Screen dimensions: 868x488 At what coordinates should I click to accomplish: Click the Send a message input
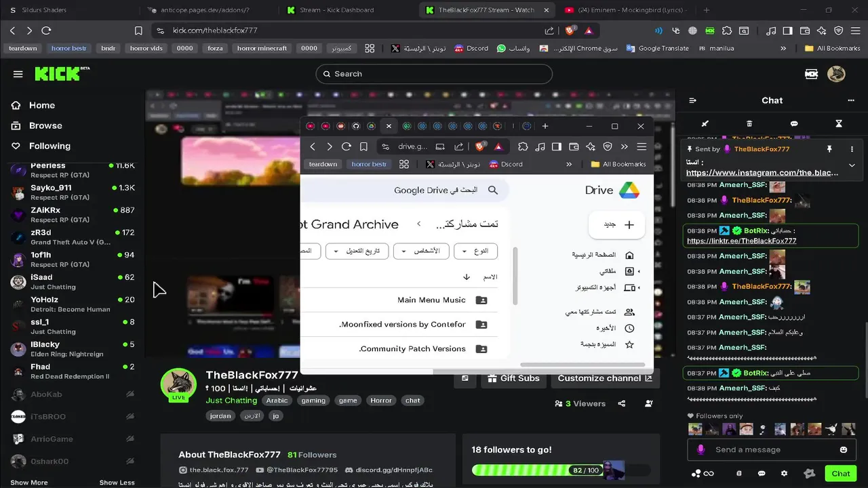coord(771,449)
